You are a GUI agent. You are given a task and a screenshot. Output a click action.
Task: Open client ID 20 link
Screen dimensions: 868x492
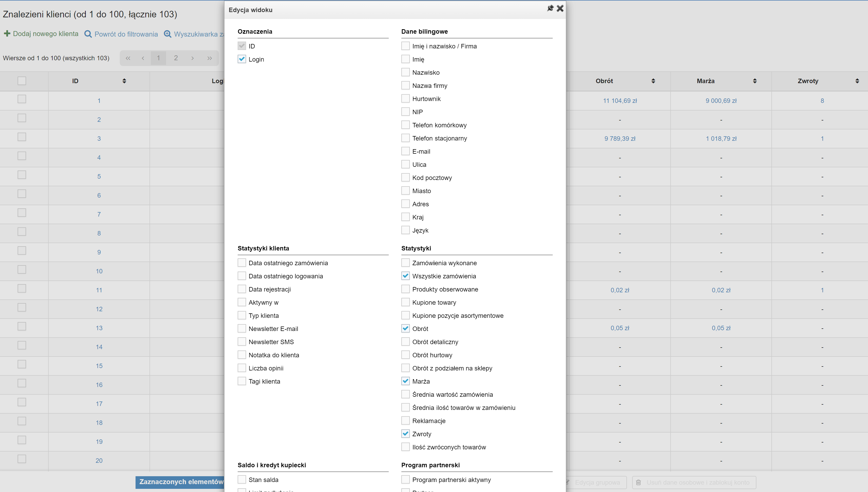[99, 461]
